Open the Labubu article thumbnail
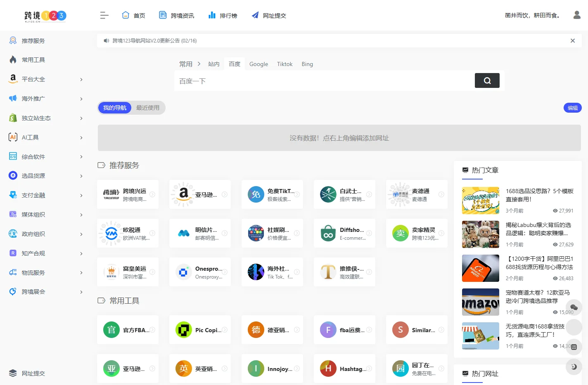Image resolution: width=588 pixels, height=385 pixels. [481, 234]
